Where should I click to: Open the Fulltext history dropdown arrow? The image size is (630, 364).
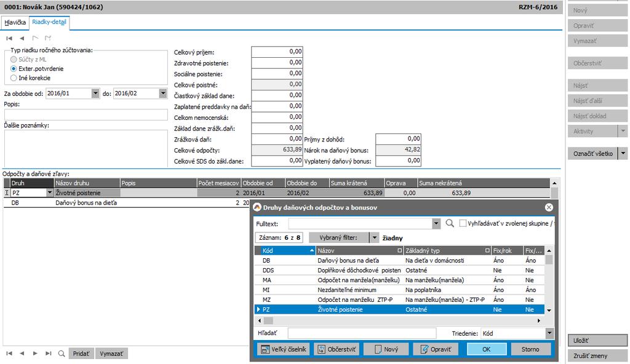436,223
